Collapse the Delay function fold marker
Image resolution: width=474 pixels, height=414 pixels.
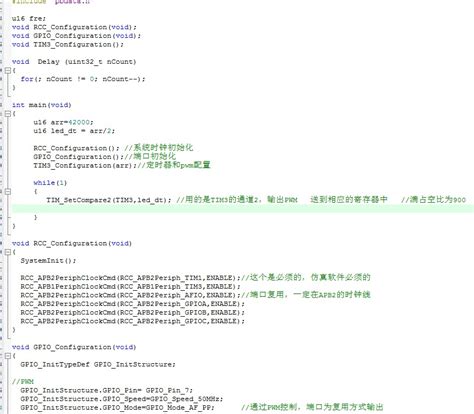pyautogui.click(x=7, y=70)
